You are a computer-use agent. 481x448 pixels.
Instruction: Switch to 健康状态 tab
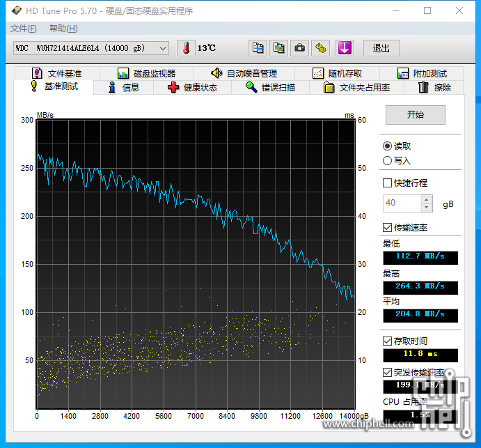click(x=192, y=88)
